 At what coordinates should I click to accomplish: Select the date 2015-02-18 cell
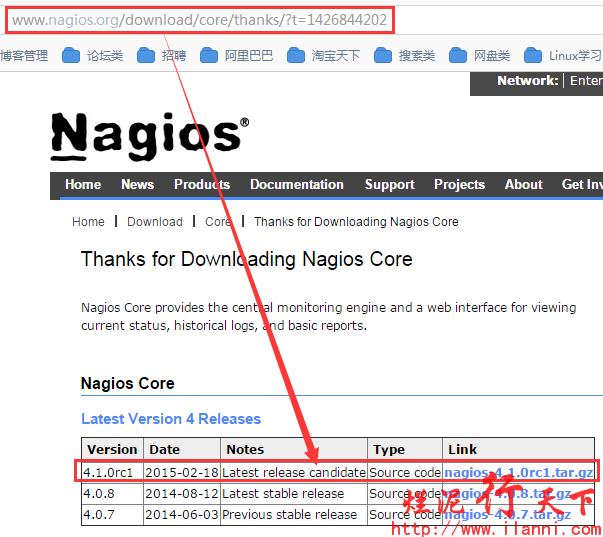coord(182,472)
